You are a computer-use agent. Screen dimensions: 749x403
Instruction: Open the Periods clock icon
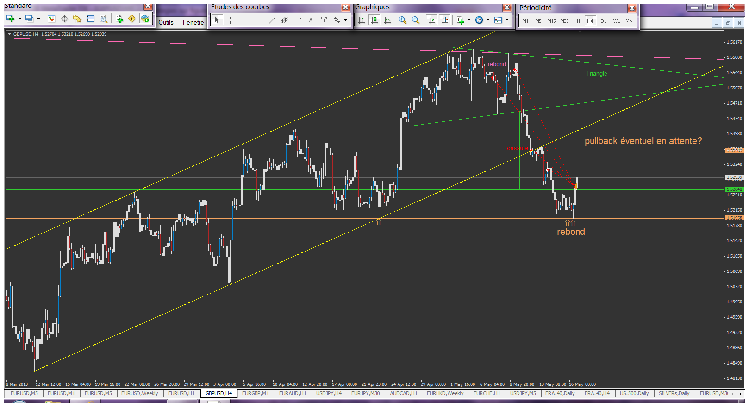tap(479, 20)
